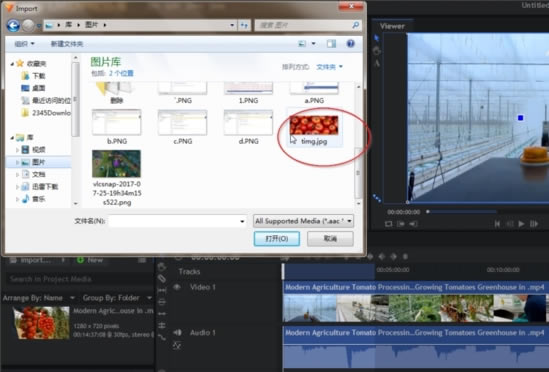Select the arrow Selection tool in Viewer
The width and height of the screenshot is (549, 372).
point(377,38)
